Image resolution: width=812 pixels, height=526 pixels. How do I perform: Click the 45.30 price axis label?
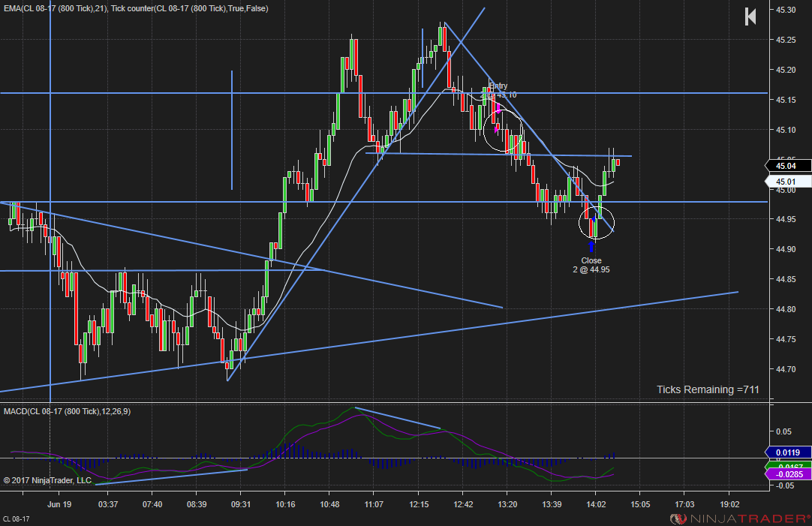[x=786, y=10]
